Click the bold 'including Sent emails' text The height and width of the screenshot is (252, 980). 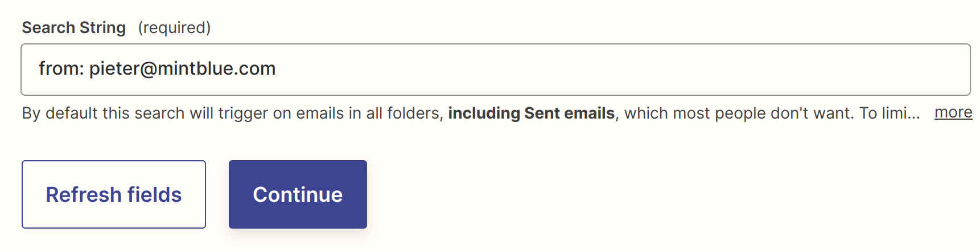tap(532, 113)
